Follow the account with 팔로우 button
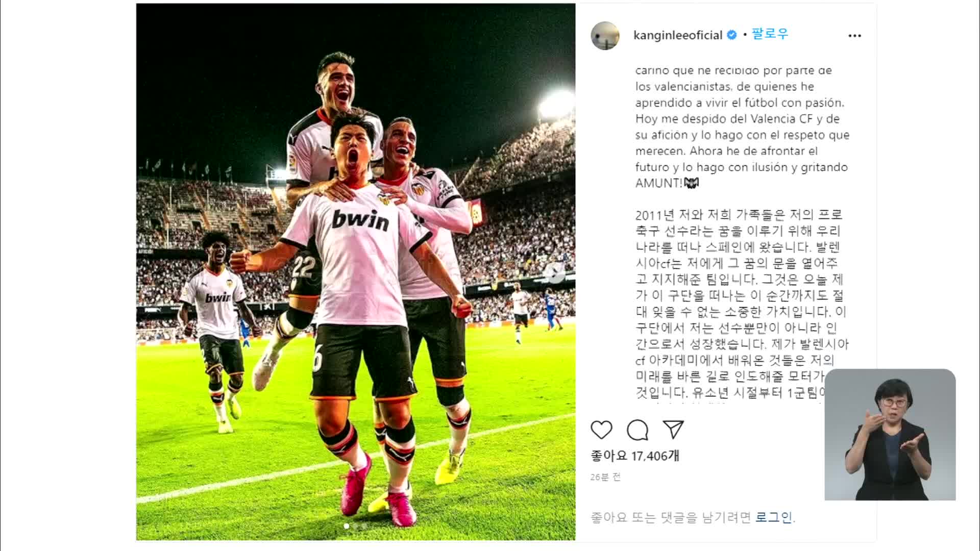The image size is (980, 551). (x=770, y=34)
